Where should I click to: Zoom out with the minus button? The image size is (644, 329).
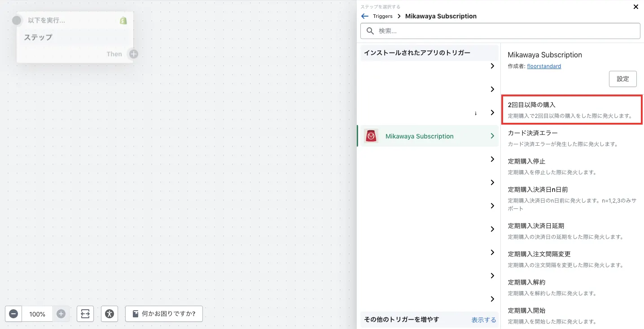(x=13, y=314)
